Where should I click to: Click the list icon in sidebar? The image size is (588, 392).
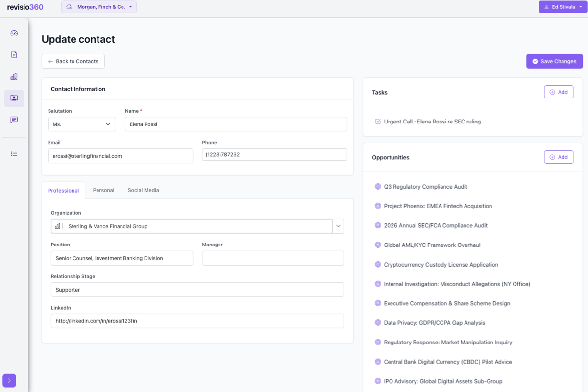tap(14, 154)
